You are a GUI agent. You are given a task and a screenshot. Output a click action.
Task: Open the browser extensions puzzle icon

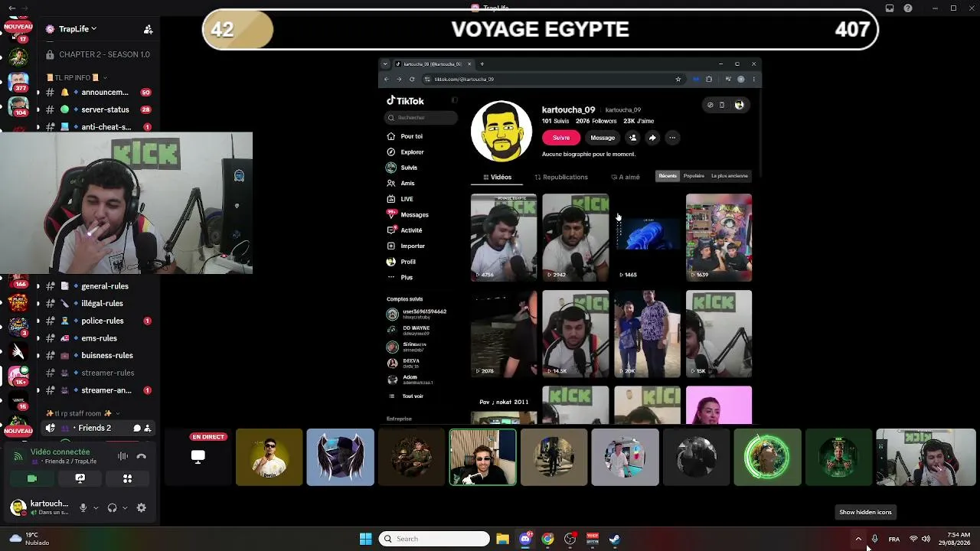pos(709,79)
